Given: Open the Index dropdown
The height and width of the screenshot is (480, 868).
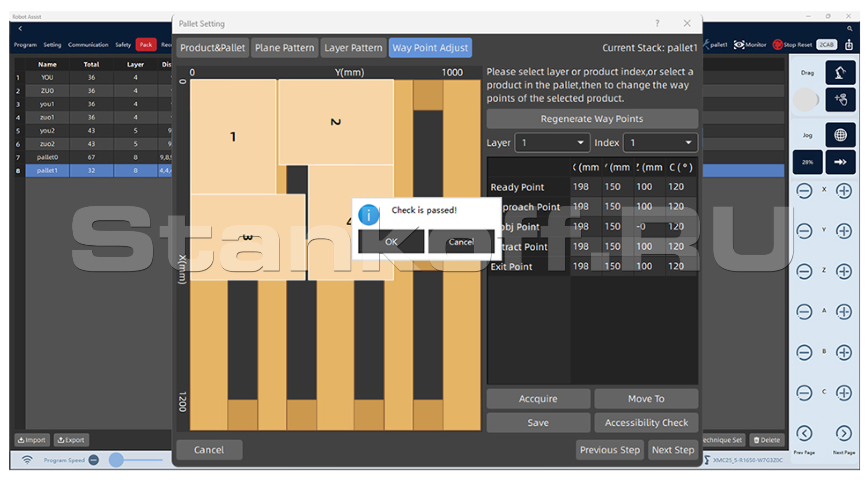Looking at the screenshot, I should pyautogui.click(x=660, y=143).
